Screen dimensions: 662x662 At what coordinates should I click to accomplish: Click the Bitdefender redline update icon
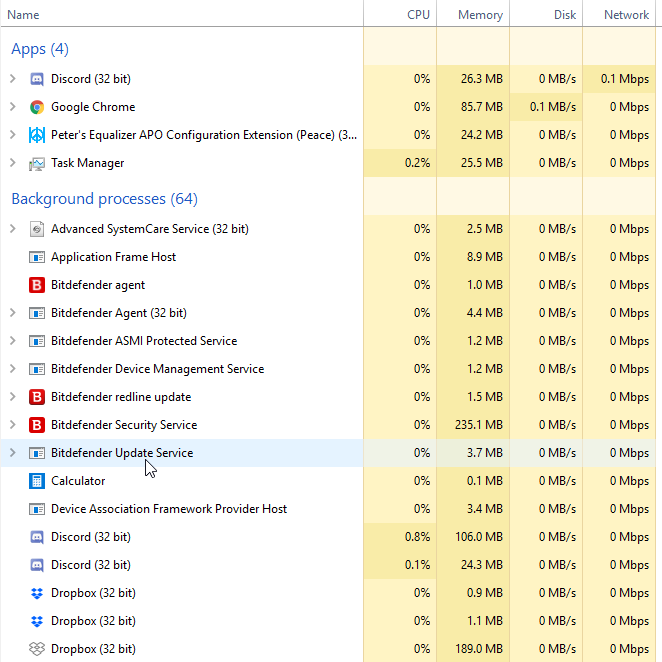pyautogui.click(x=37, y=397)
